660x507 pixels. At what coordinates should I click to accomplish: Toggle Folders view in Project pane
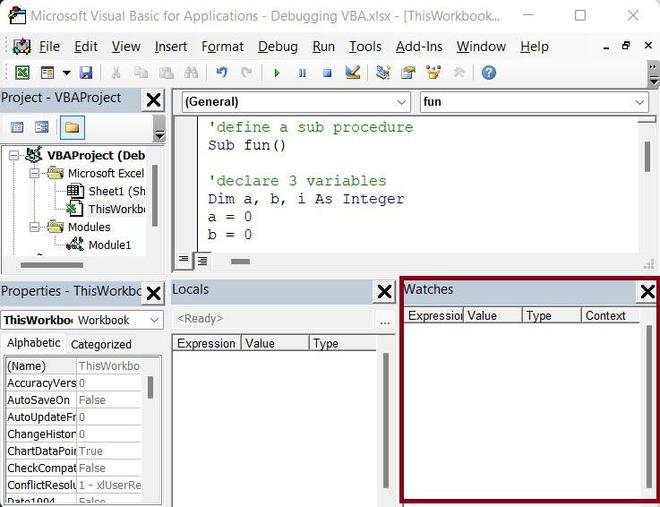tap(72, 127)
